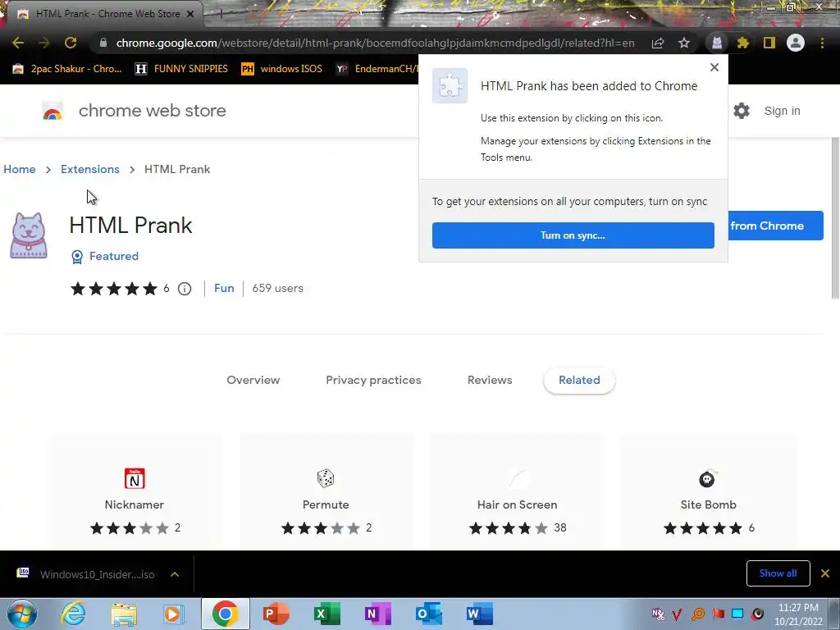Open the FUNNY SNIPPIES bookmark
Viewport: 840px width, 630px height.
point(181,69)
